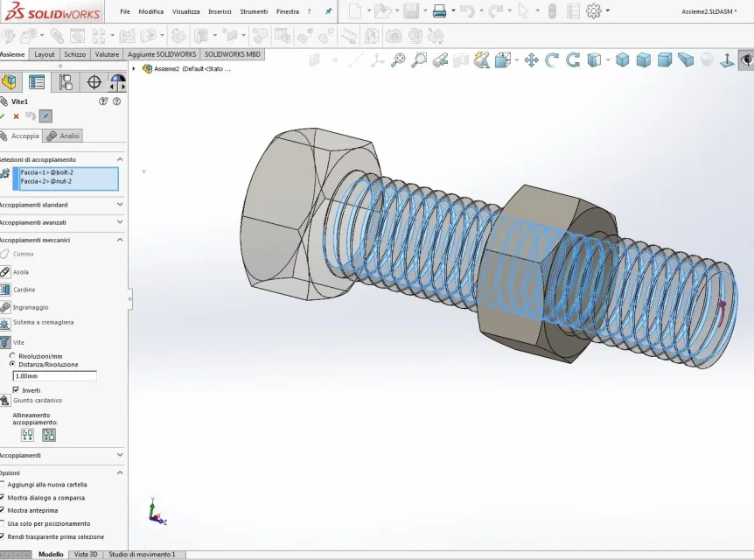The image size is (754, 560).
Task: Uncheck the Inverti checkbox
Action: point(16,390)
